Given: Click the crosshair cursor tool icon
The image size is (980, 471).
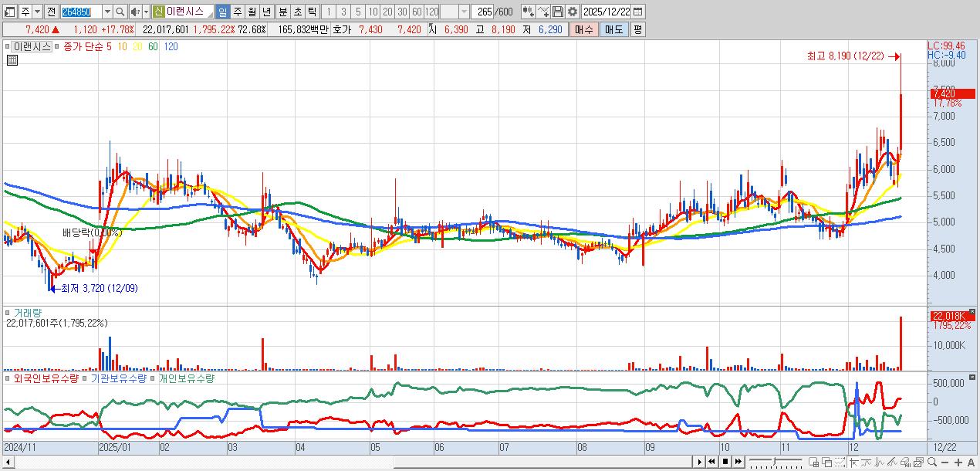Looking at the screenshot, I should pyautogui.click(x=853, y=462).
